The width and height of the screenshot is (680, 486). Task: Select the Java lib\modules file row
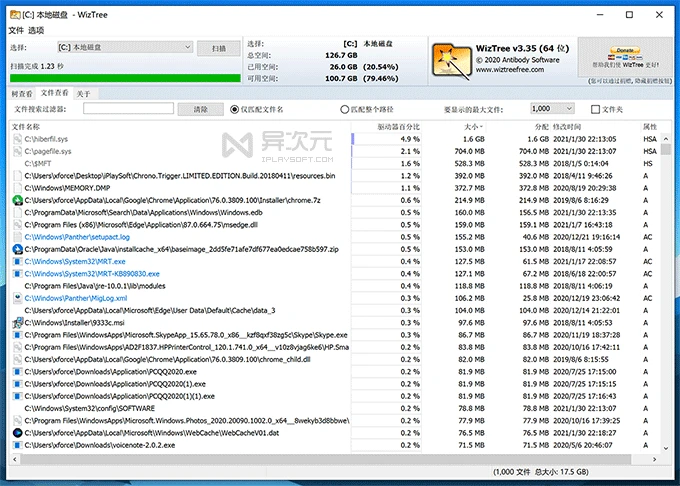tap(334, 286)
